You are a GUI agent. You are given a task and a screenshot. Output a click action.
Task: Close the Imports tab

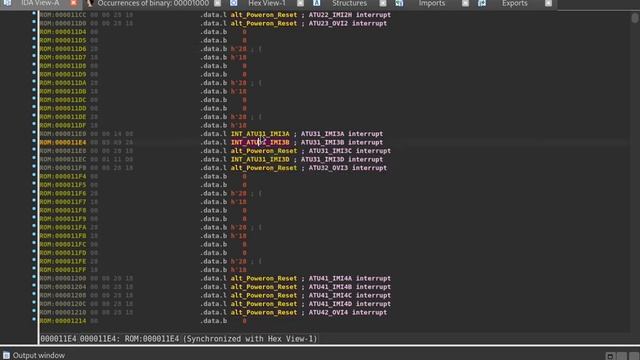(x=465, y=3)
